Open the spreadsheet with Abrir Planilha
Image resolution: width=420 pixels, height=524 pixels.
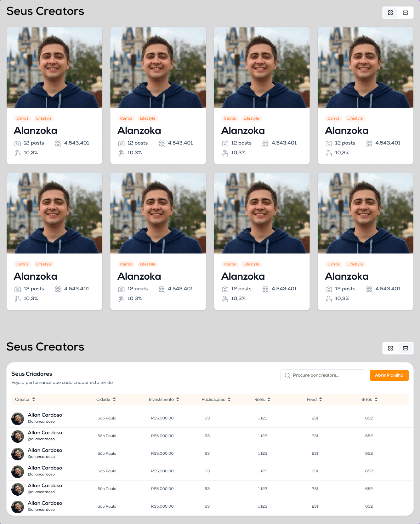pos(389,375)
